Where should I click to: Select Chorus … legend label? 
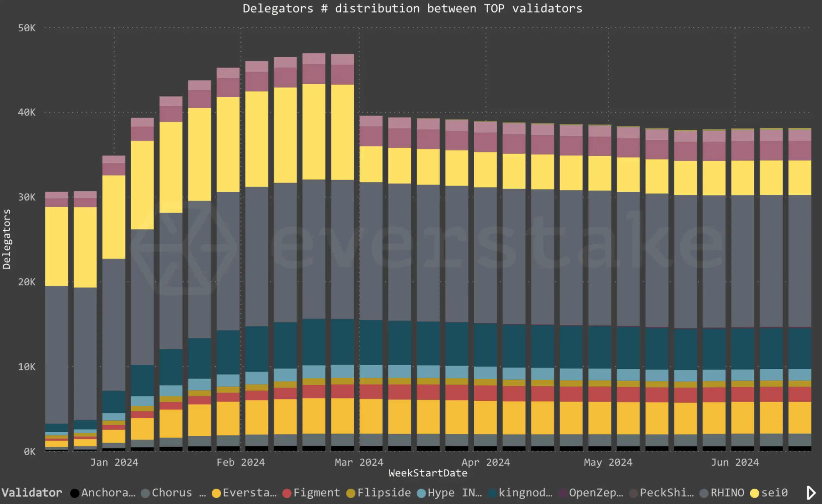(x=179, y=493)
